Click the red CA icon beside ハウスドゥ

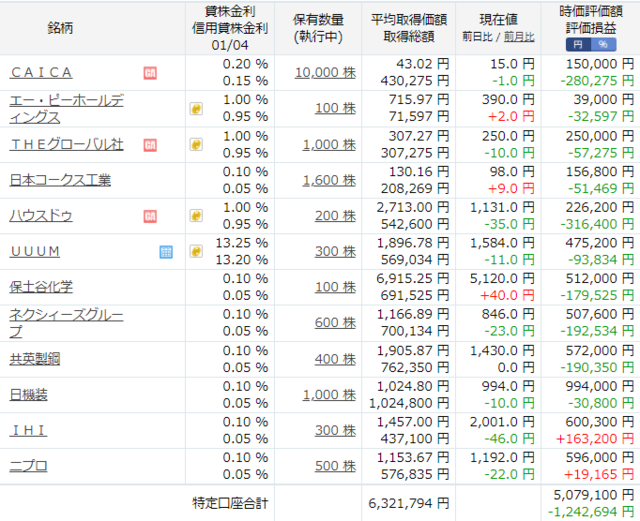coord(150,216)
